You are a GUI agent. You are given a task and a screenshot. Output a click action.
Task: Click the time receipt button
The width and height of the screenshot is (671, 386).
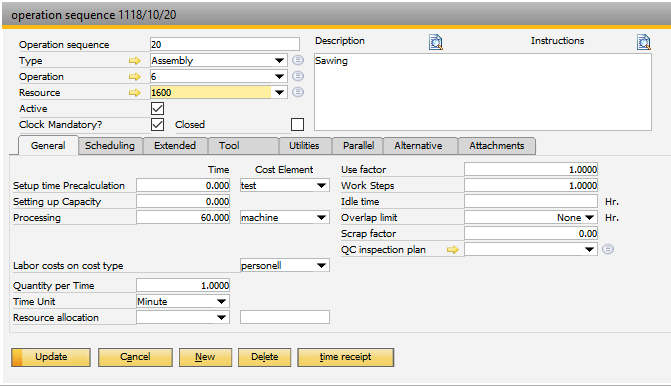pos(345,357)
